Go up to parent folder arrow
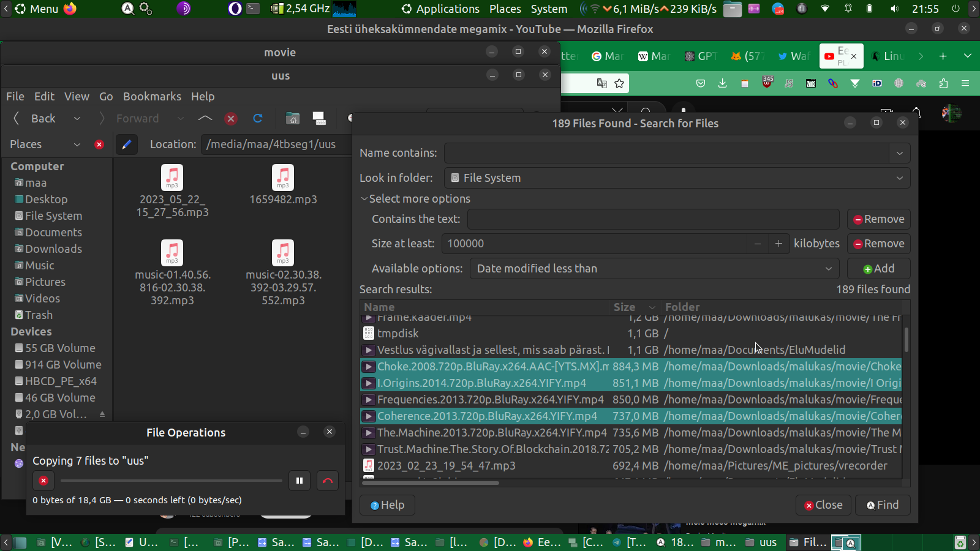980x551 pixels. [205, 119]
